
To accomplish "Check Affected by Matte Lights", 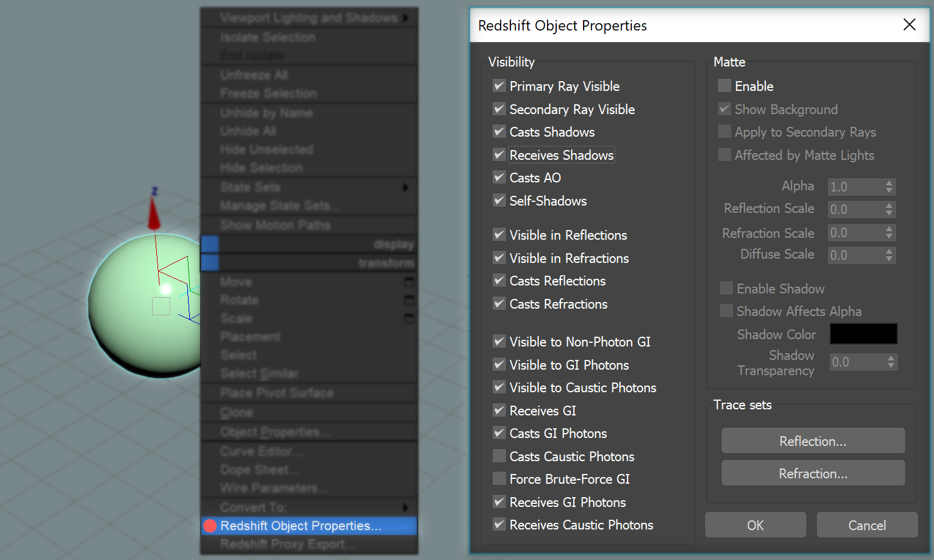I will [725, 155].
